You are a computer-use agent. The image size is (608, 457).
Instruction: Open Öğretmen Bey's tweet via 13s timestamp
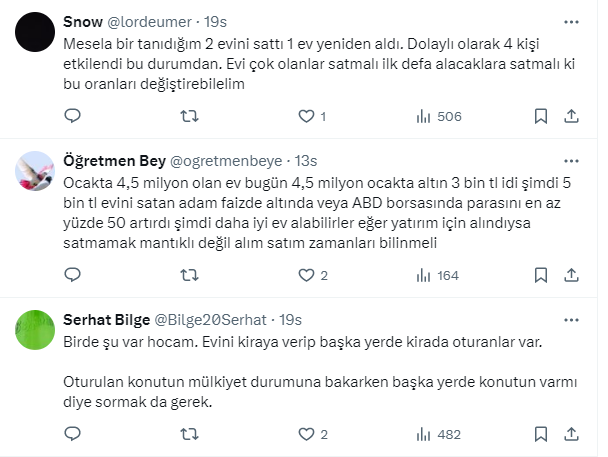(x=305, y=160)
